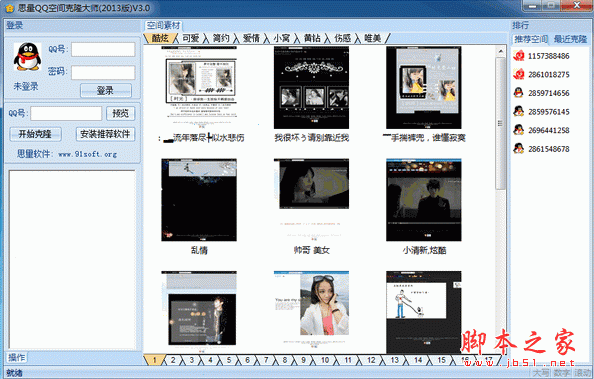594x379 pixels.
Task: Go to page 5 of templates
Action: click(x=229, y=360)
